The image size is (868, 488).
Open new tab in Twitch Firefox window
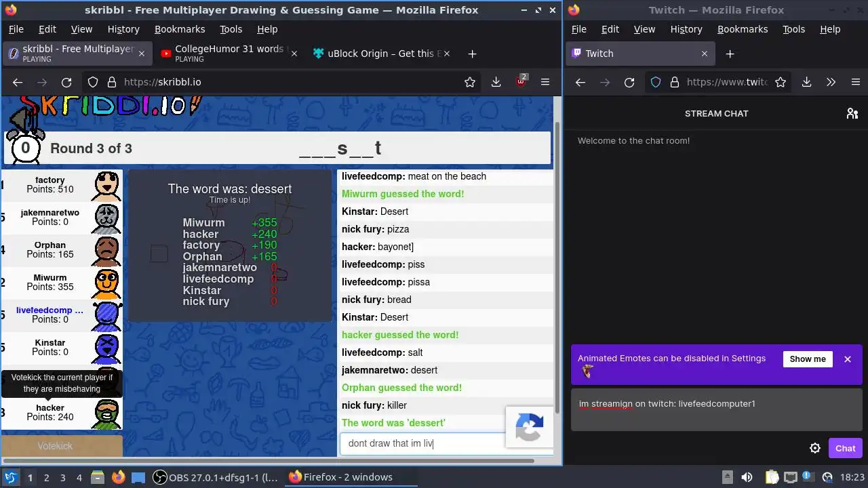tap(730, 54)
